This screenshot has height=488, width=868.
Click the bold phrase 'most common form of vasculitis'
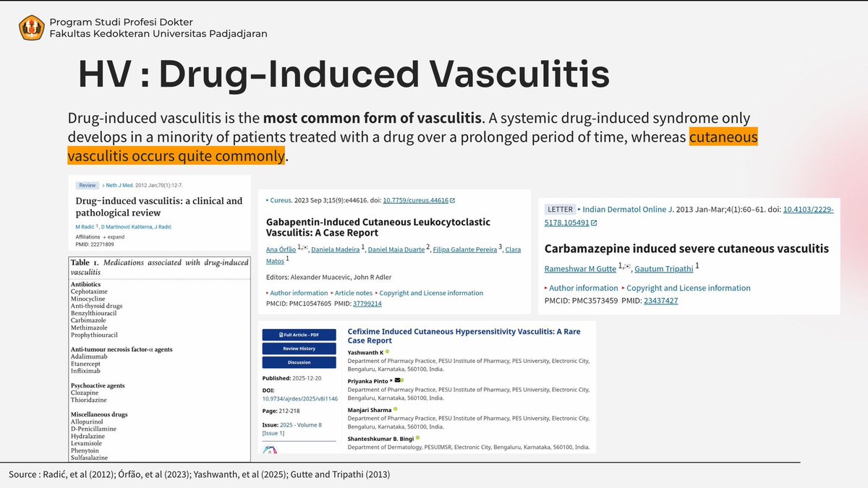coord(373,118)
